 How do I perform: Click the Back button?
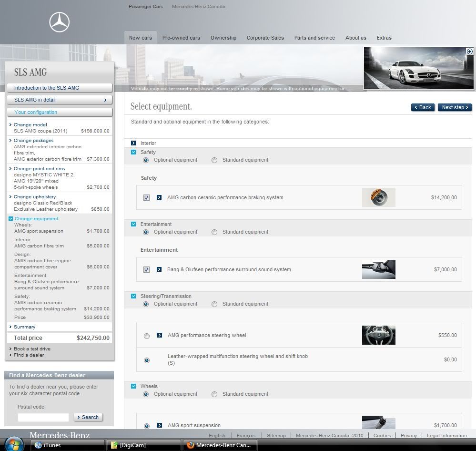click(x=423, y=107)
